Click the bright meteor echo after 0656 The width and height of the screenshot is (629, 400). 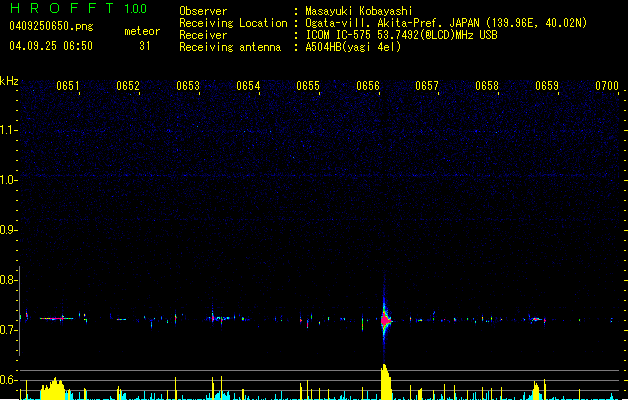pyautogui.click(x=386, y=320)
